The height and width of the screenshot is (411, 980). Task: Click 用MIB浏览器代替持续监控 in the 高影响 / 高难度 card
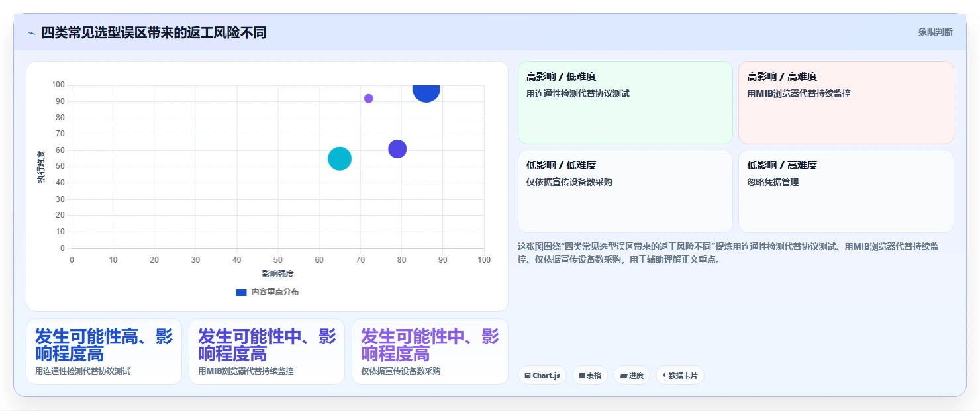[x=799, y=93]
